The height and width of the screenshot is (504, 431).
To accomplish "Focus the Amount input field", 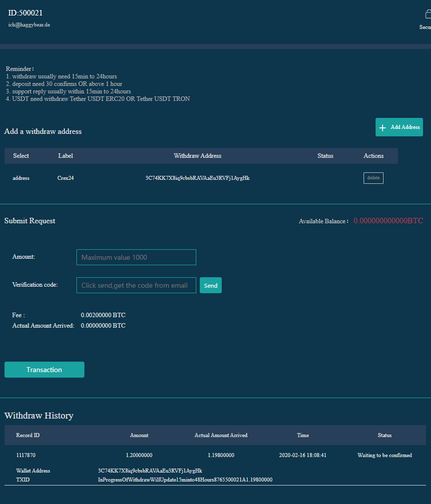I will point(136,257).
